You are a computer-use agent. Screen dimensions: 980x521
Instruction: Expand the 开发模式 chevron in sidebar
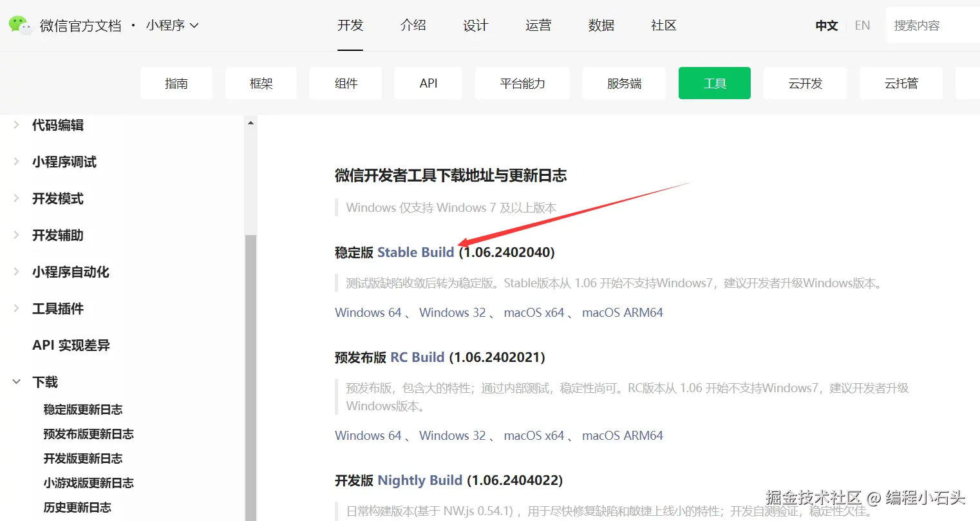pyautogui.click(x=16, y=198)
